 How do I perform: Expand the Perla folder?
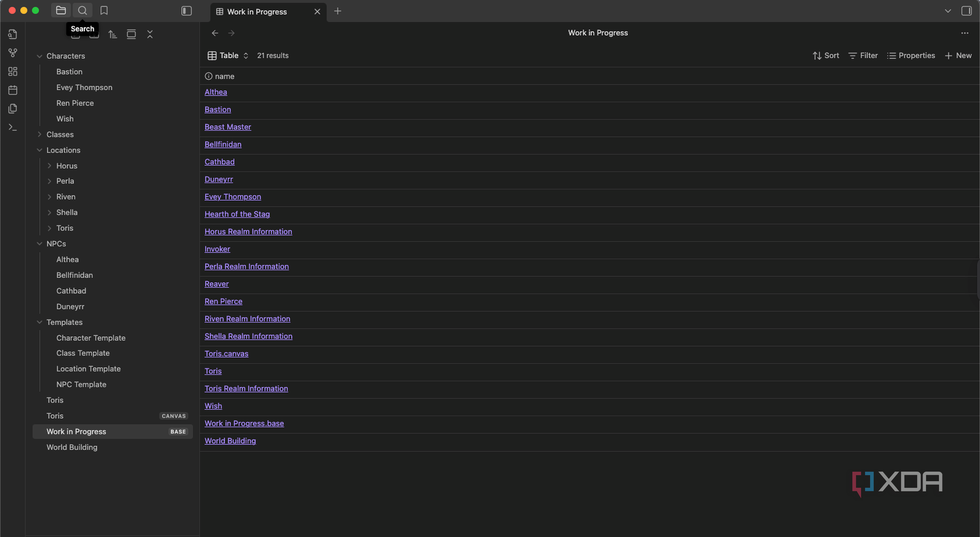(x=49, y=181)
